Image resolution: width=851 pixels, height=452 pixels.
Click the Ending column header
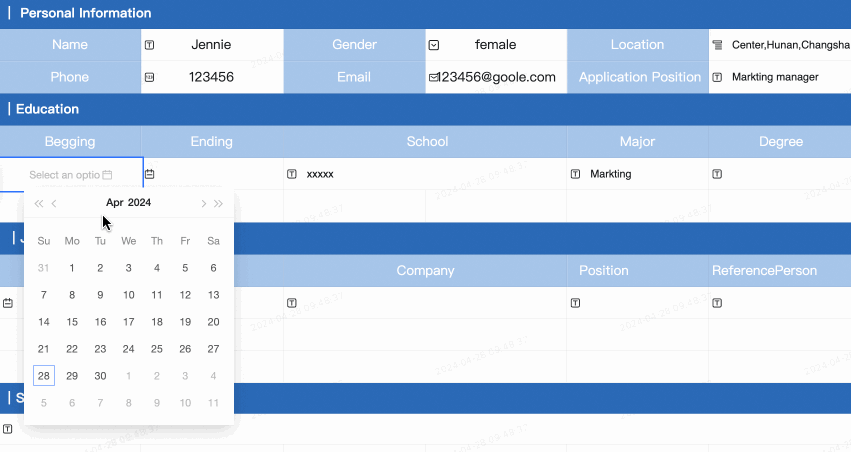(212, 142)
